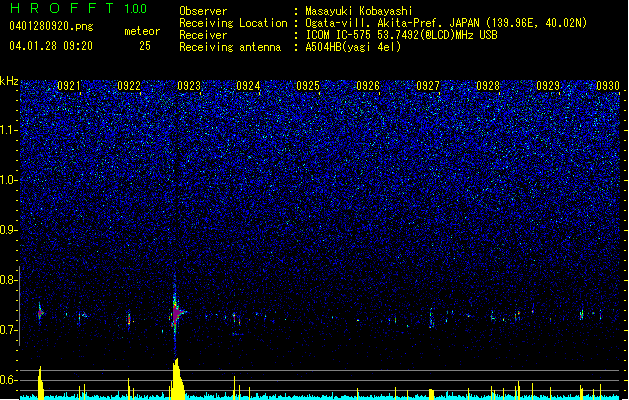Viewport: 629px width, 400px height.
Task: Click the HROFFT 1.0.0 title text
Action: pyautogui.click(x=79, y=8)
